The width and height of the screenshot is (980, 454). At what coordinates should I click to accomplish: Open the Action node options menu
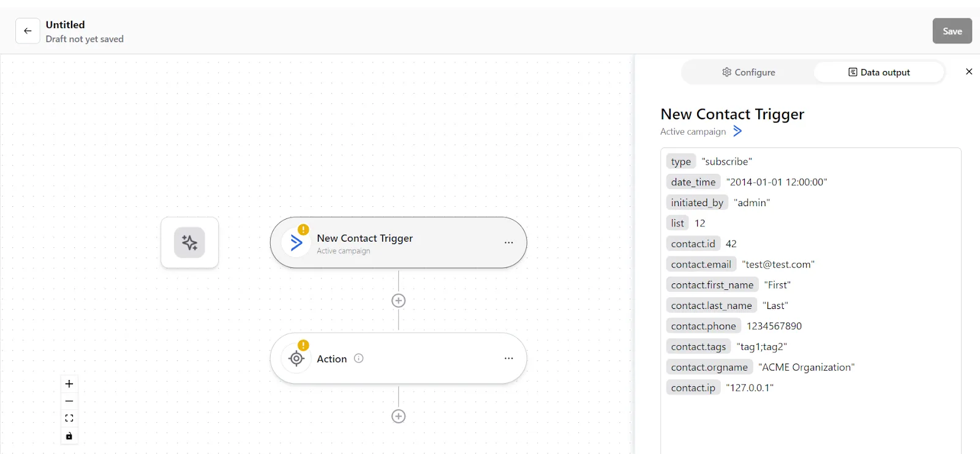click(508, 359)
